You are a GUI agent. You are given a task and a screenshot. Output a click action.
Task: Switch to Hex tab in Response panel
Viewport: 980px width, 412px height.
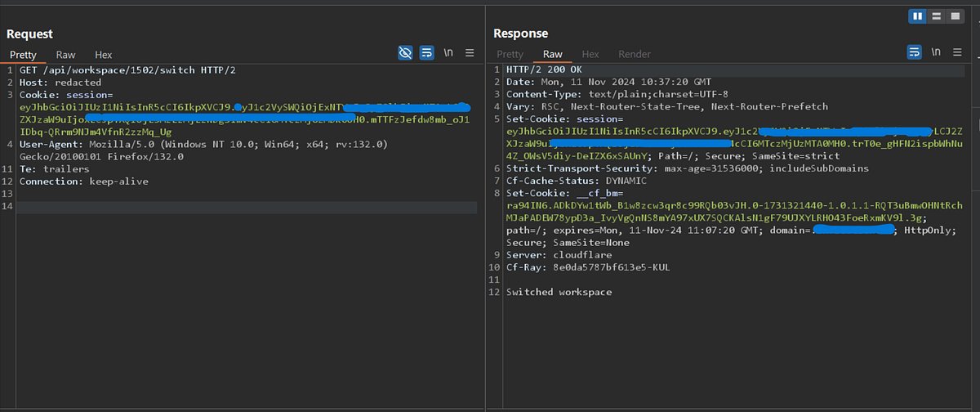pos(590,55)
